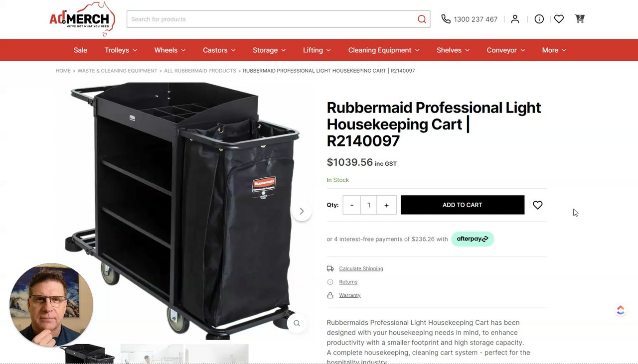The height and width of the screenshot is (364, 638).
Task: Decrease quantity with minus button
Action: pos(352,205)
